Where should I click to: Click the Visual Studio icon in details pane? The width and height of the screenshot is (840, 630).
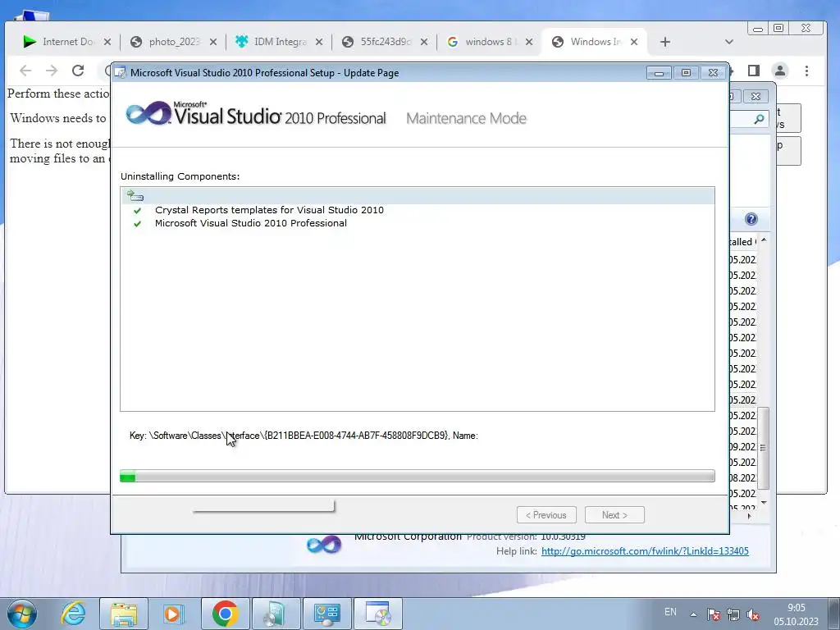point(324,545)
